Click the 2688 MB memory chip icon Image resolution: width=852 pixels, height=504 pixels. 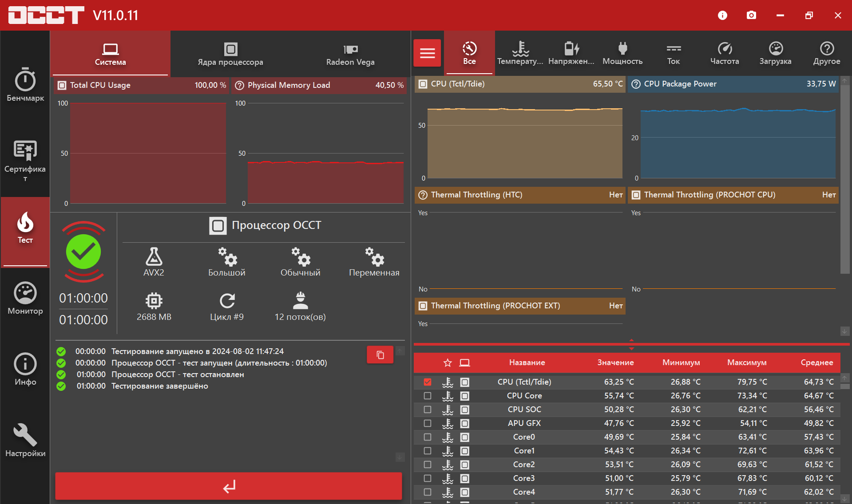[154, 301]
